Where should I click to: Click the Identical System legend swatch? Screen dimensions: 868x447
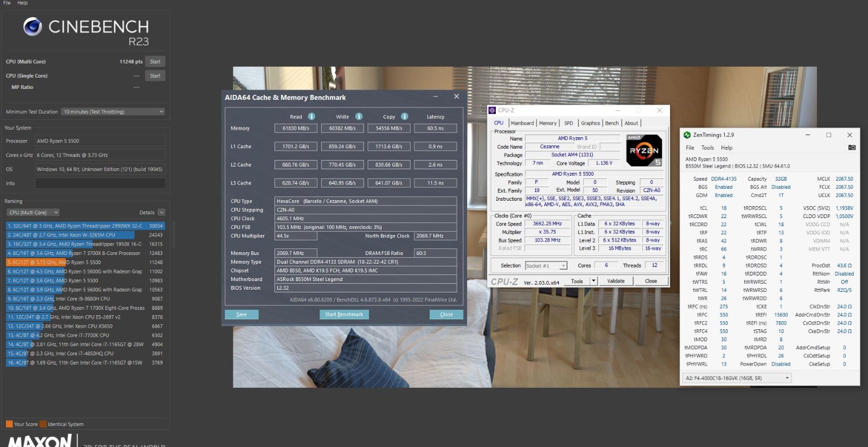tap(43, 424)
